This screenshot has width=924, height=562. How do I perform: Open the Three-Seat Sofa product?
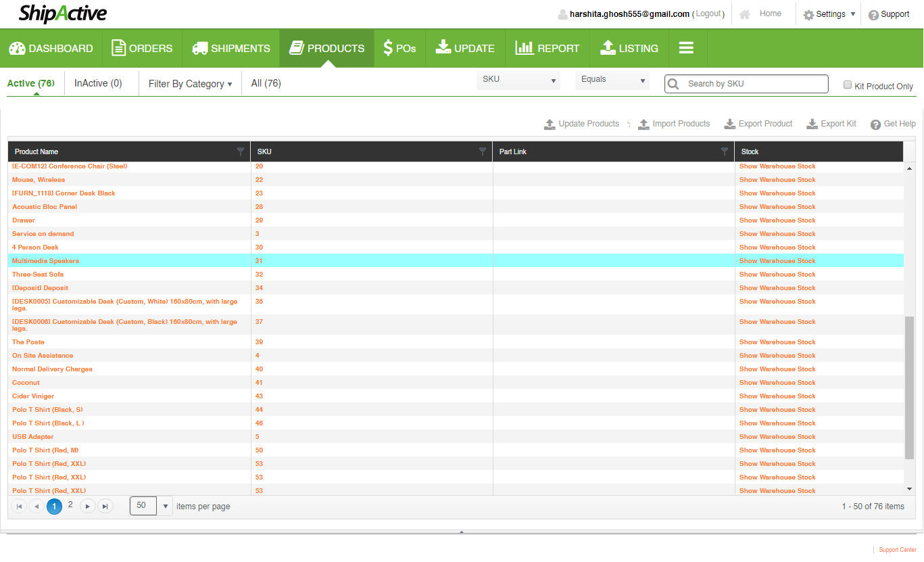pyautogui.click(x=38, y=275)
